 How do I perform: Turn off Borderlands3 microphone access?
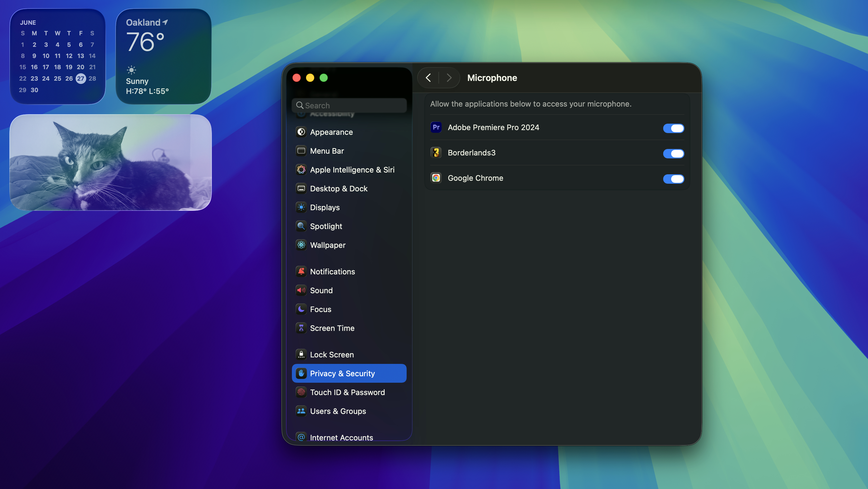[673, 153]
